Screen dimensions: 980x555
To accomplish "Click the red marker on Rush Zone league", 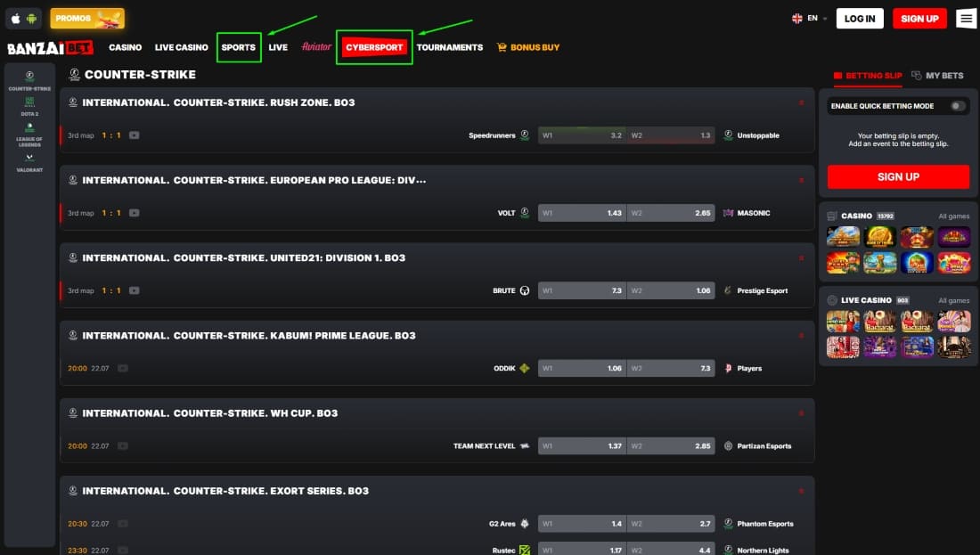I will (801, 102).
